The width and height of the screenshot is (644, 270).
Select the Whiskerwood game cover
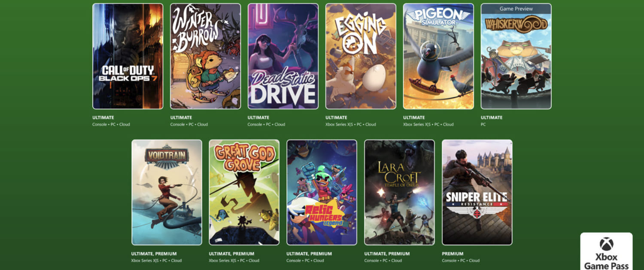coord(516,60)
